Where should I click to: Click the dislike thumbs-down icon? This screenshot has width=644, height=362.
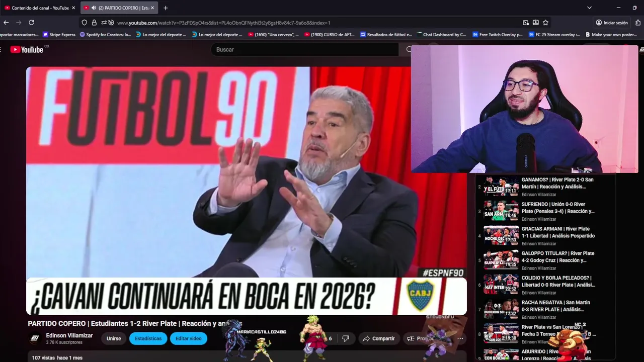click(x=345, y=338)
